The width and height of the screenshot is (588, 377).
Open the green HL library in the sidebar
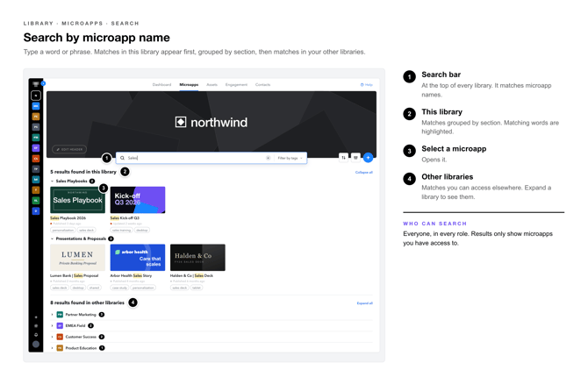(36, 201)
